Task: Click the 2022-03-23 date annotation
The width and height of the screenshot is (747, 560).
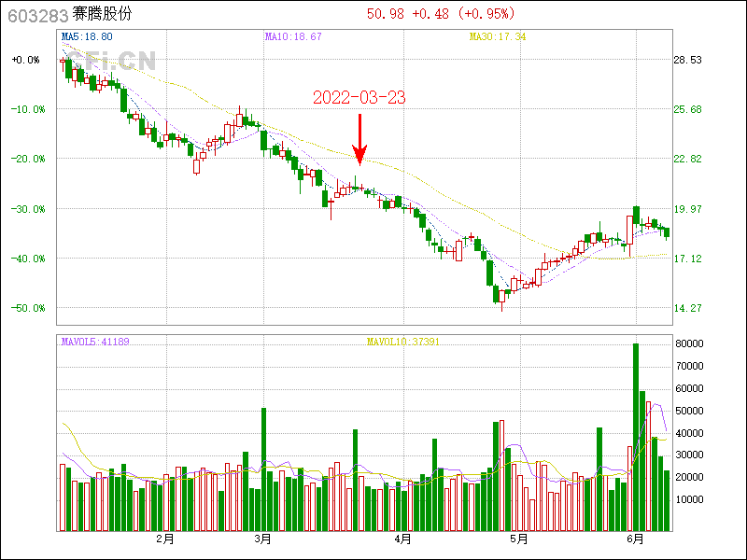Action: coord(359,98)
